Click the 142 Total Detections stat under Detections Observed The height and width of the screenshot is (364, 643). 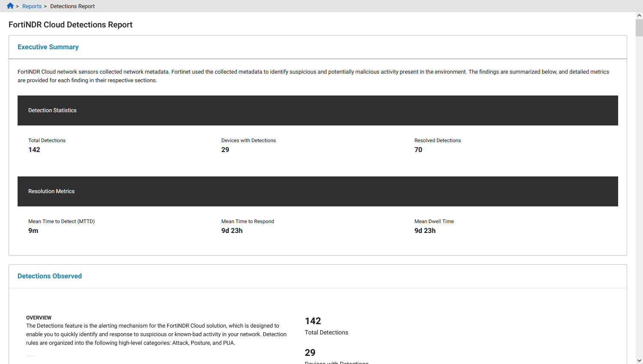[x=313, y=321]
